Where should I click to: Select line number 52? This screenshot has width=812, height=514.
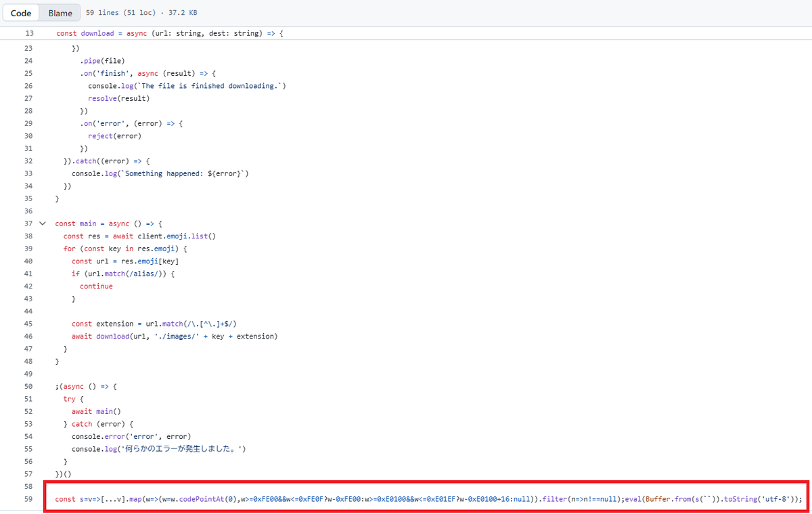pyautogui.click(x=28, y=411)
